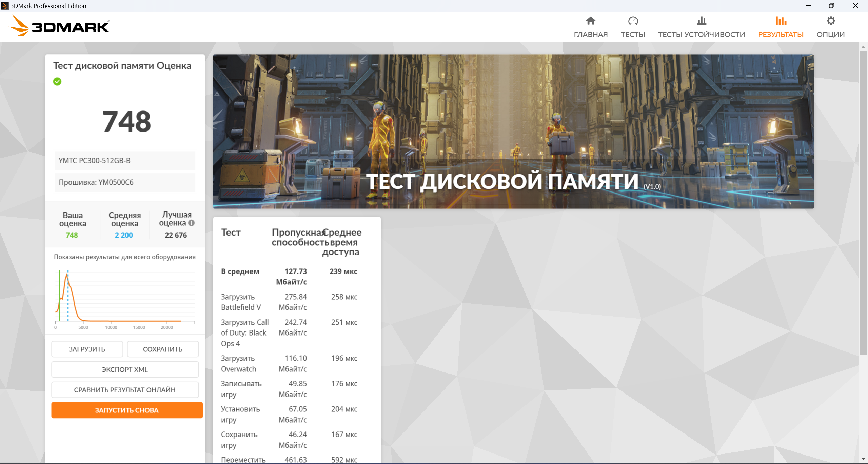Click the gauge icon above ТЕСТЫ
This screenshot has height=464, width=868.
pyautogui.click(x=633, y=21)
